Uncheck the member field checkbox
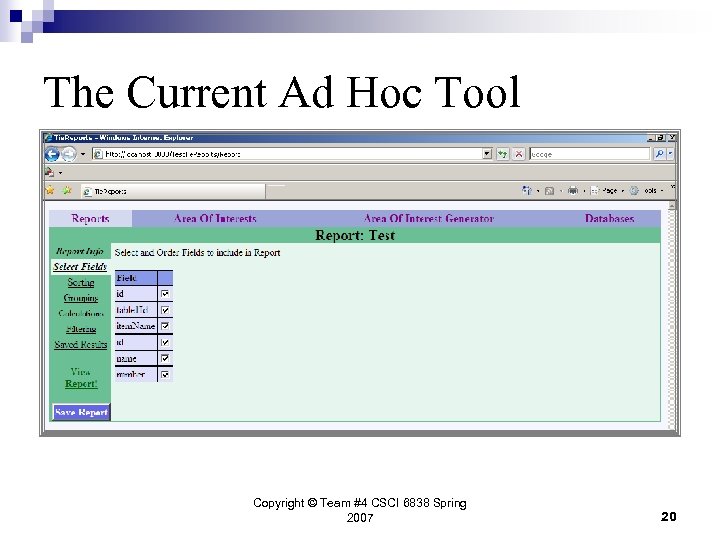The image size is (720, 540). click(165, 375)
